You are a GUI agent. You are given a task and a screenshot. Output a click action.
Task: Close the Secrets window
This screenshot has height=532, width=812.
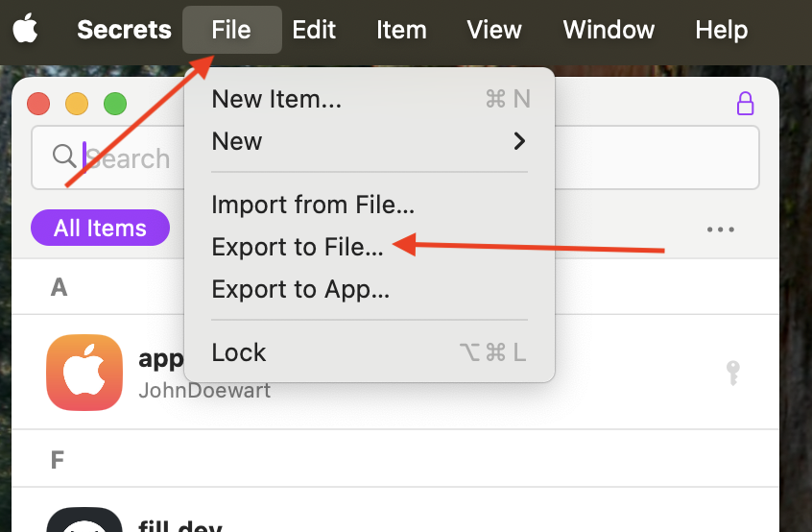tap(38, 104)
